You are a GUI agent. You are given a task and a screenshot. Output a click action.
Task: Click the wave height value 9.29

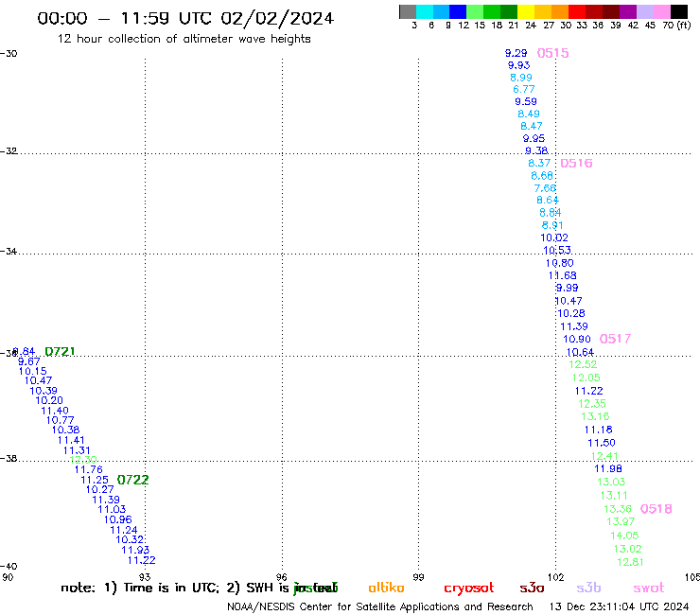(516, 53)
